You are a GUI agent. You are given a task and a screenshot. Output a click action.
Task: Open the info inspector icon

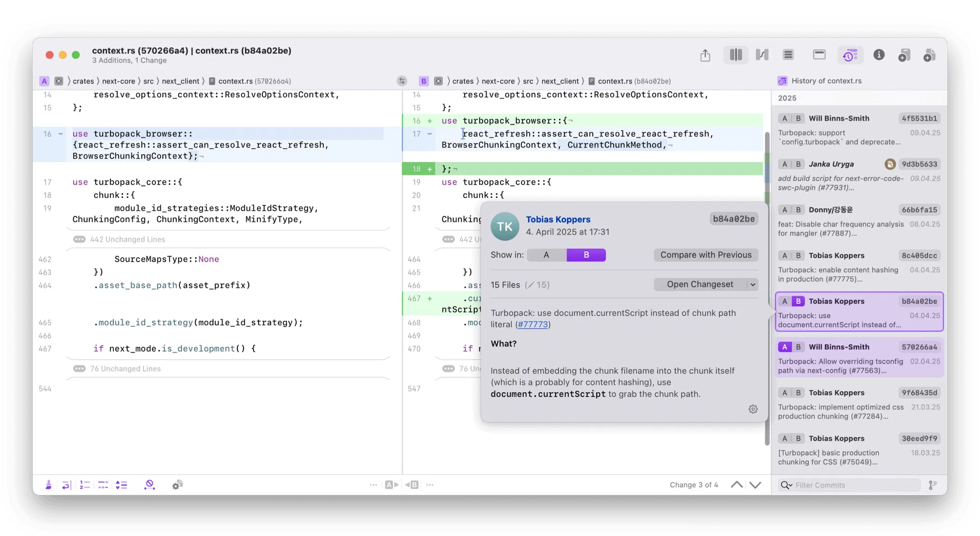(x=879, y=55)
